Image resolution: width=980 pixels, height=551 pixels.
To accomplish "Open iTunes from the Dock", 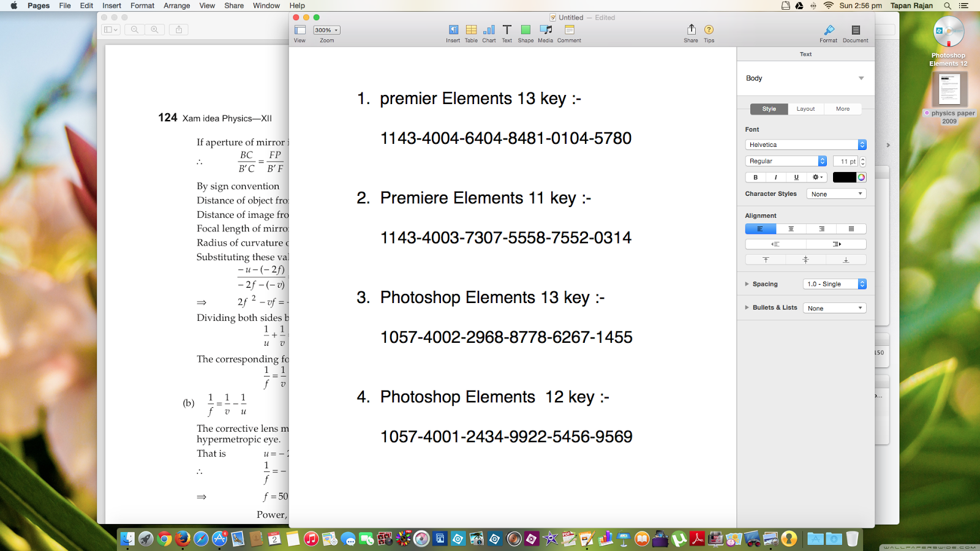I will [x=311, y=539].
